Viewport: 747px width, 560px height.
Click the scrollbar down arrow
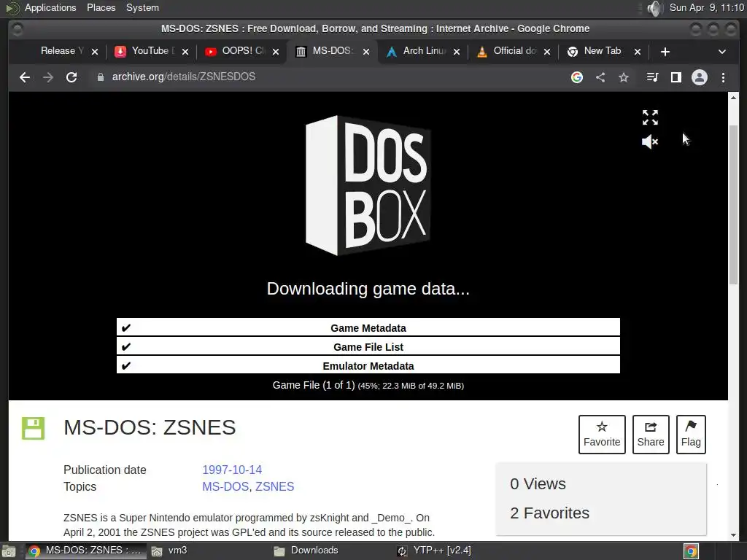733,535
